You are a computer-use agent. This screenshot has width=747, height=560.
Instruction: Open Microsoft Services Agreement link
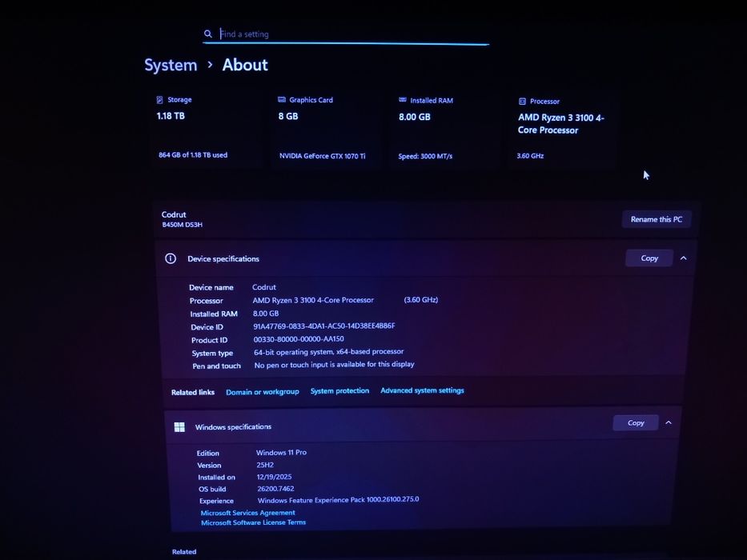coord(247,513)
